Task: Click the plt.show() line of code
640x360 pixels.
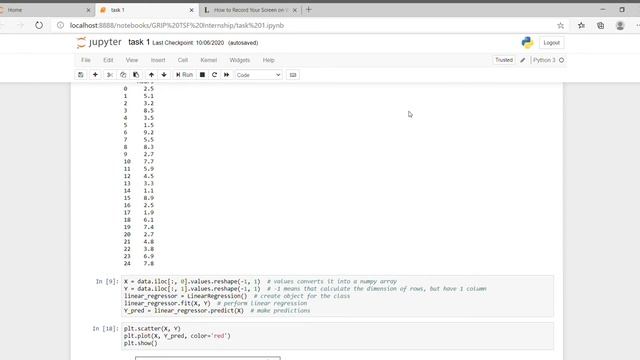Action: pos(141,343)
